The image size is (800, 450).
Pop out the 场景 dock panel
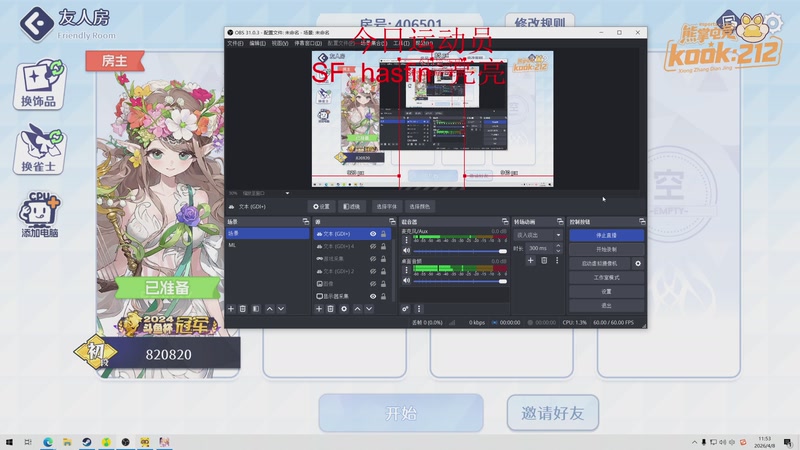tap(306, 221)
